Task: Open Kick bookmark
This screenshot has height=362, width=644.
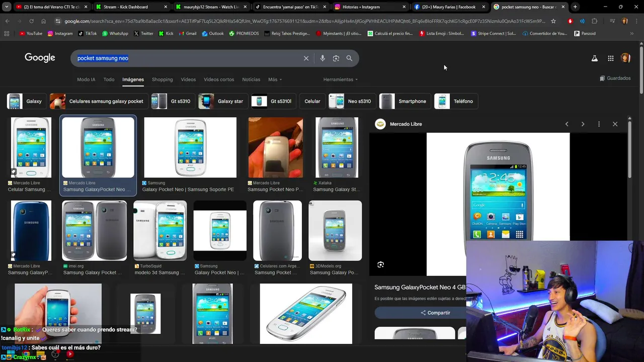Action: [166, 34]
